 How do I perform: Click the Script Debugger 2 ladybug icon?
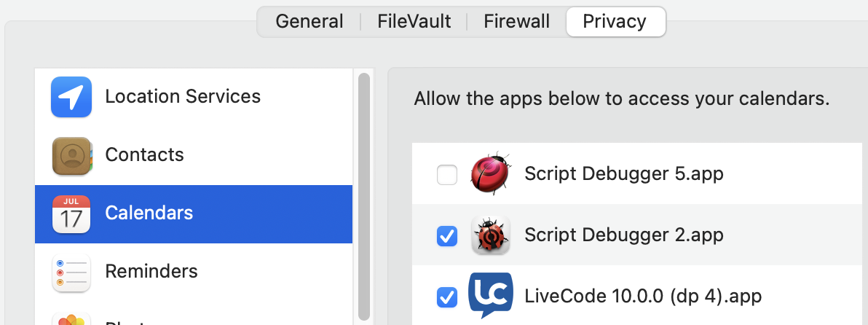490,235
